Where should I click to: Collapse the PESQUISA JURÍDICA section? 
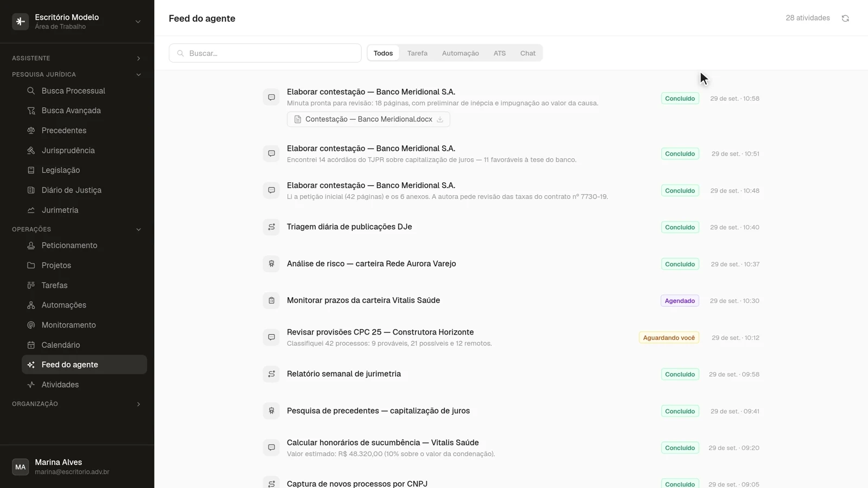[76, 74]
